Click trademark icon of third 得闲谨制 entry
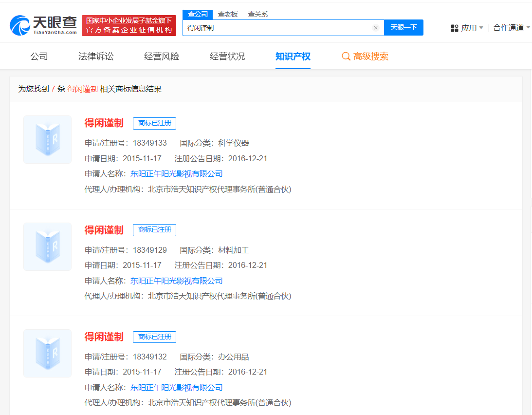The width and height of the screenshot is (532, 415). 47,353
